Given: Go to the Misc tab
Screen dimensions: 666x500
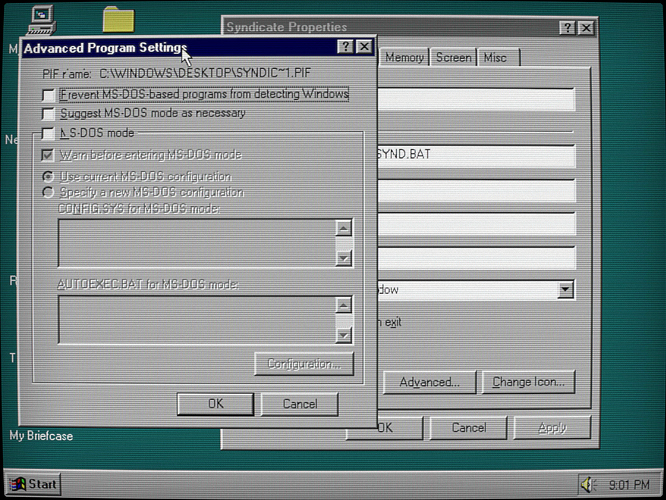Looking at the screenshot, I should click(495, 58).
